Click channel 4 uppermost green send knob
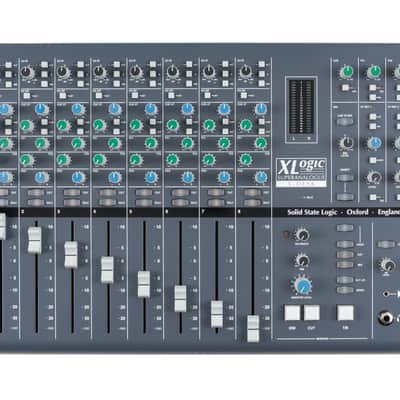The height and width of the screenshot is (400, 400). [x=99, y=125]
